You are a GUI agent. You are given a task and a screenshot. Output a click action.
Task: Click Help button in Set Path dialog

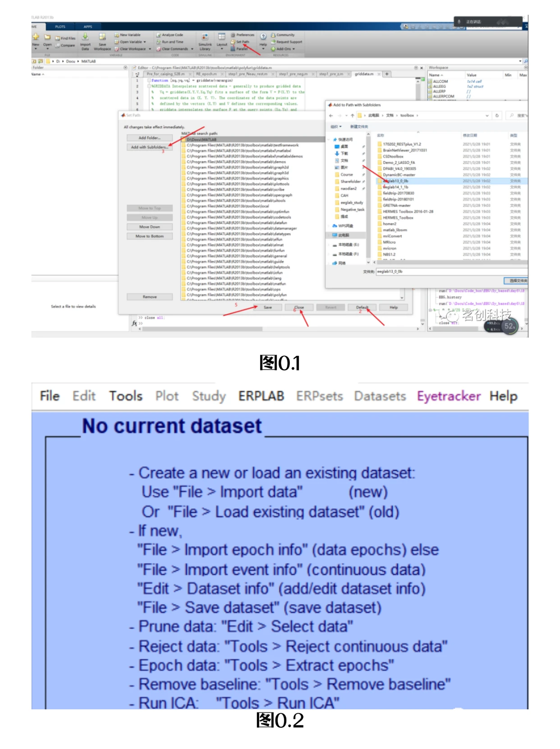click(x=394, y=307)
